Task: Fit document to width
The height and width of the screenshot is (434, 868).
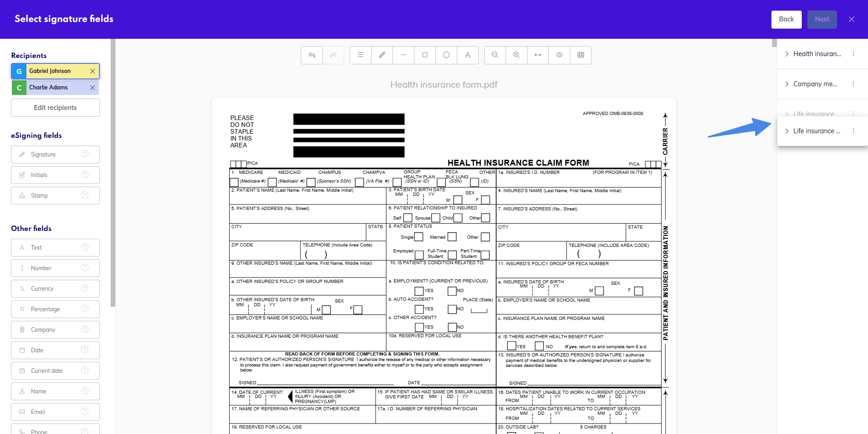Action: [538, 55]
